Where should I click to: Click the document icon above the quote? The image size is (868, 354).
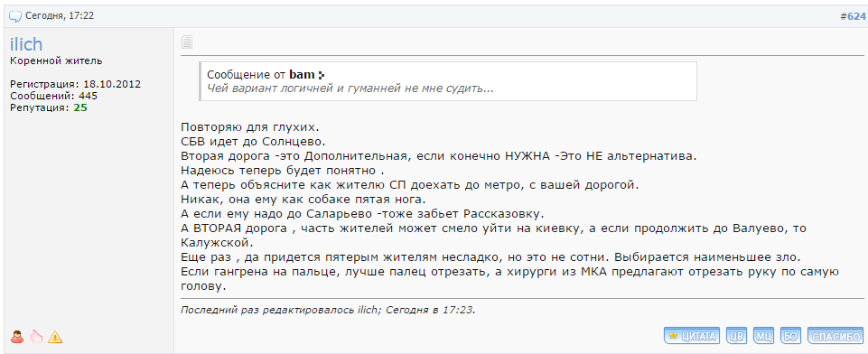coord(187,42)
